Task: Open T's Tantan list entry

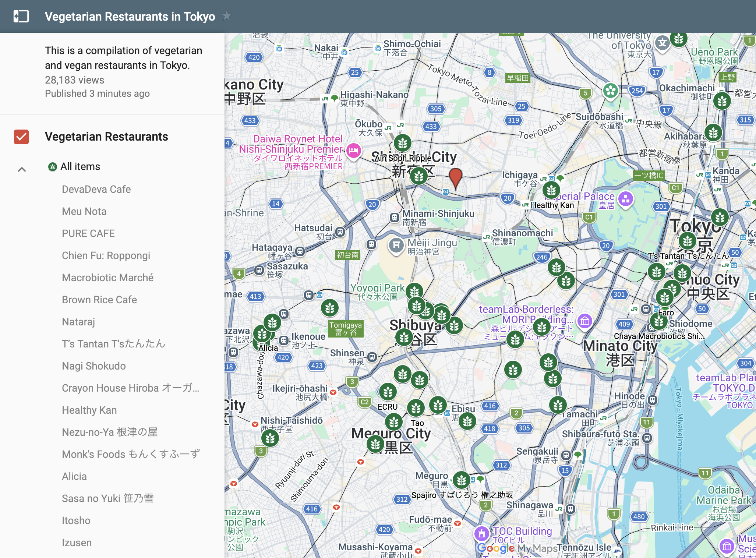Action: 114,344
